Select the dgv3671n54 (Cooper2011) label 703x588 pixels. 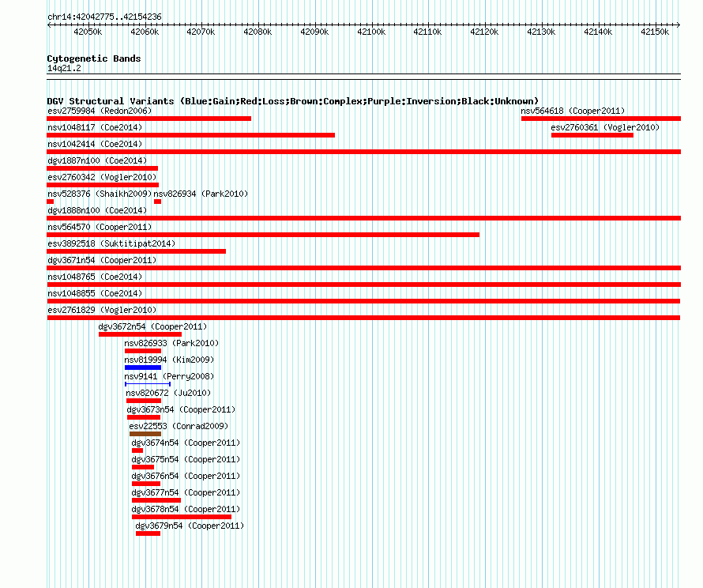(x=102, y=260)
